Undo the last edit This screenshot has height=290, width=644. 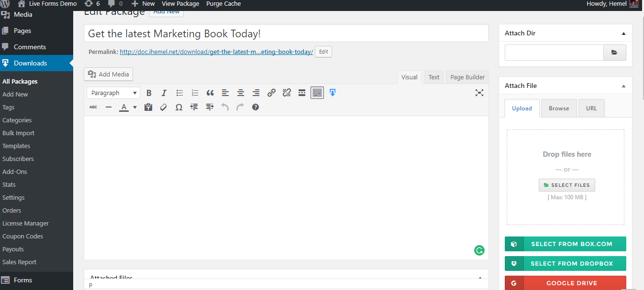click(225, 107)
